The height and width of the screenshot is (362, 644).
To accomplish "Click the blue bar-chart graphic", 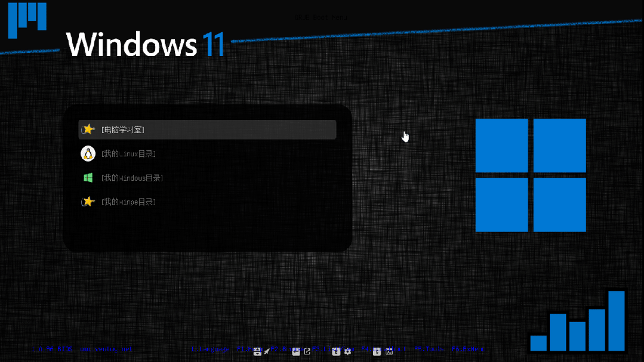I will coord(578,321).
